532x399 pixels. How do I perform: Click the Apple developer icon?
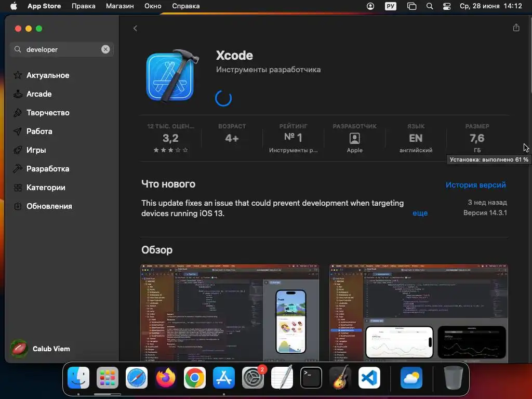354,138
